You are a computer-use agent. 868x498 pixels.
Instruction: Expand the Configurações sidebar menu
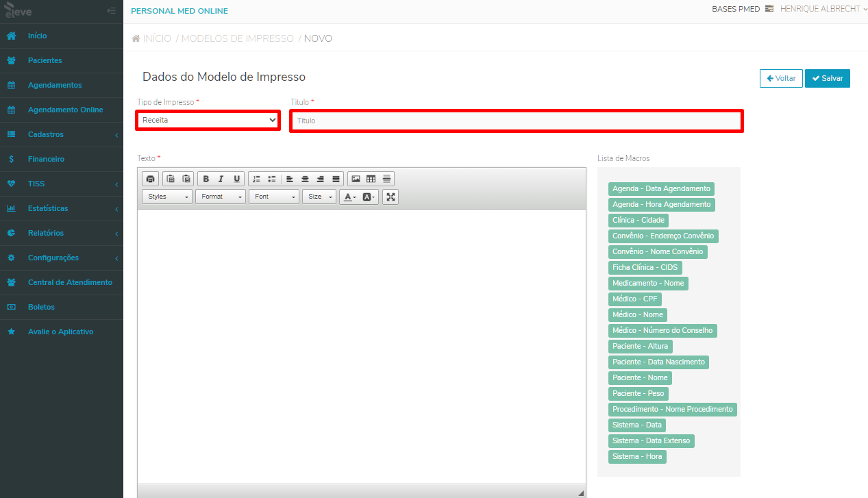pyautogui.click(x=62, y=258)
